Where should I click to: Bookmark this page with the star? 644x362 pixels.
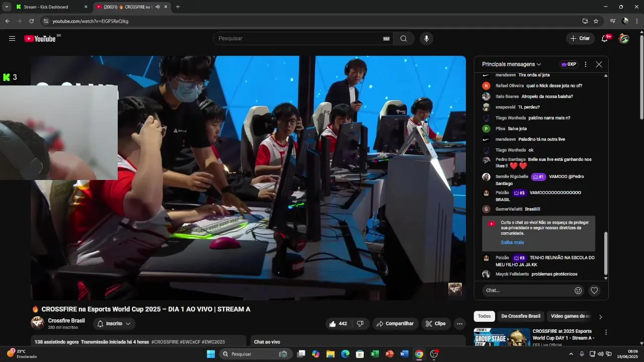tap(596, 21)
